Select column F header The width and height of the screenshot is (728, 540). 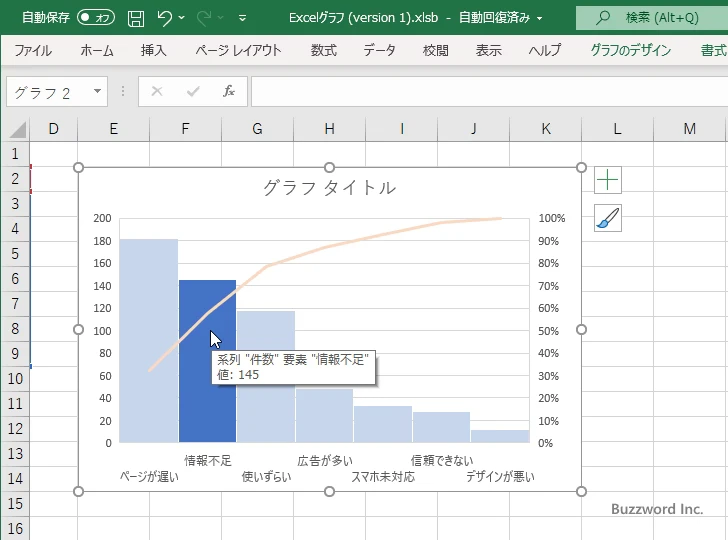(x=185, y=129)
